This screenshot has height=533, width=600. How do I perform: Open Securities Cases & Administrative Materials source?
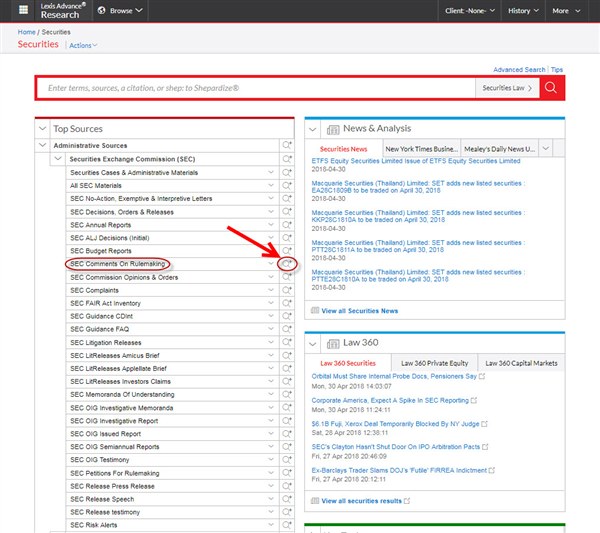point(134,173)
